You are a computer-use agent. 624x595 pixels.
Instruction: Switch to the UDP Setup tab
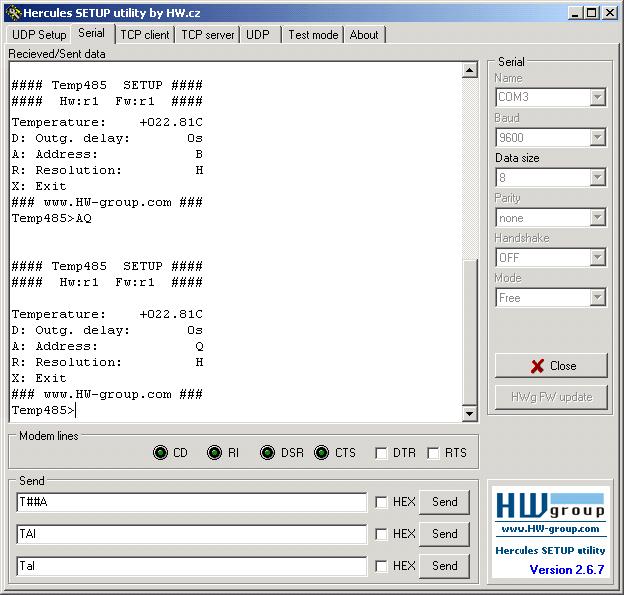pos(39,35)
